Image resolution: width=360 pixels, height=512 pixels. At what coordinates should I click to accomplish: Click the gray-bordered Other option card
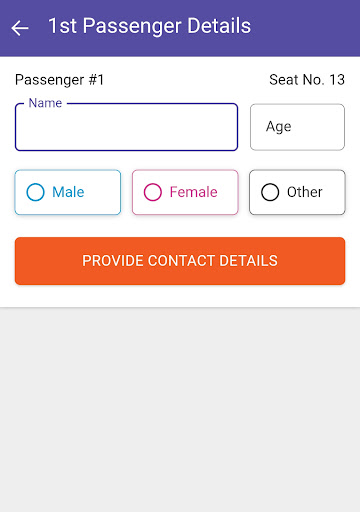pos(297,192)
